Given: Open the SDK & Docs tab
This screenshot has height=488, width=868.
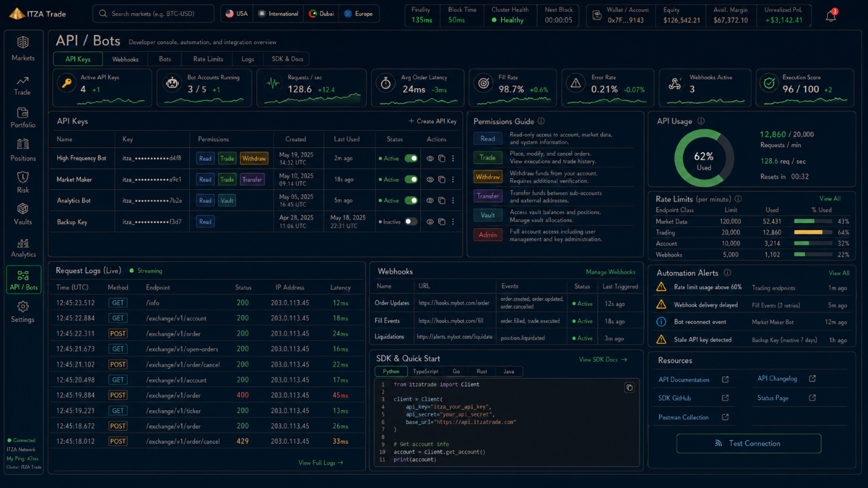Looking at the screenshot, I should point(287,59).
